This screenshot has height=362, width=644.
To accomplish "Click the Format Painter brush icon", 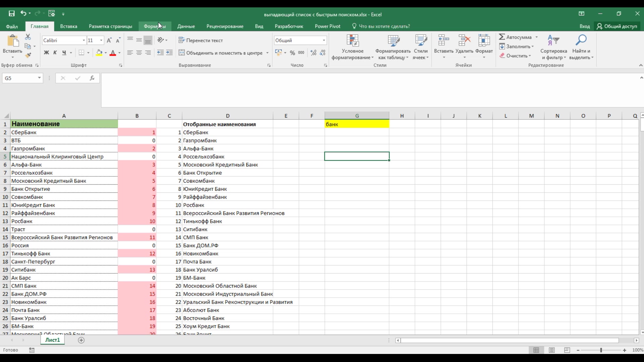I will pyautogui.click(x=29, y=55).
